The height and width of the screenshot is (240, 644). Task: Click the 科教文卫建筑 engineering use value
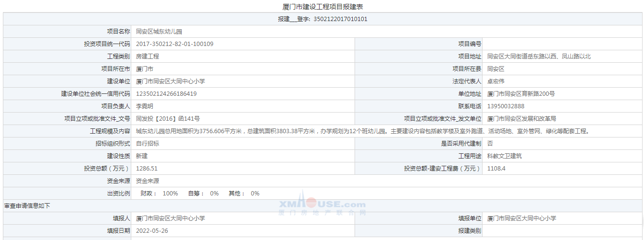[x=504, y=156]
